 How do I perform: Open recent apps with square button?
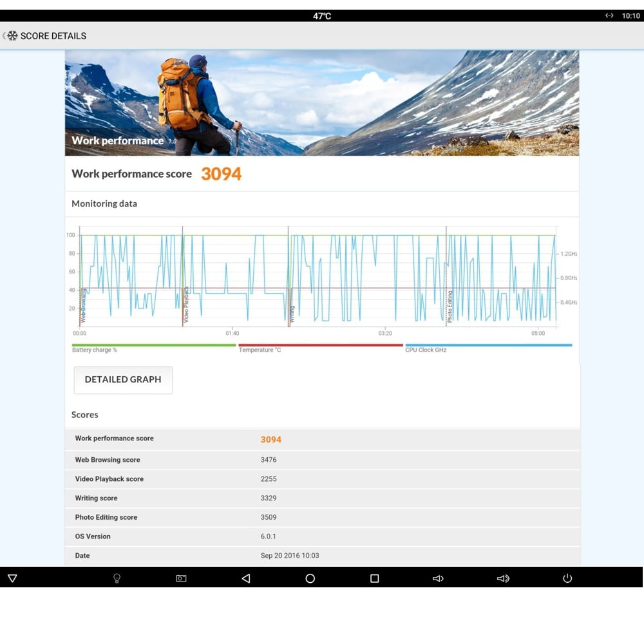coord(374,578)
